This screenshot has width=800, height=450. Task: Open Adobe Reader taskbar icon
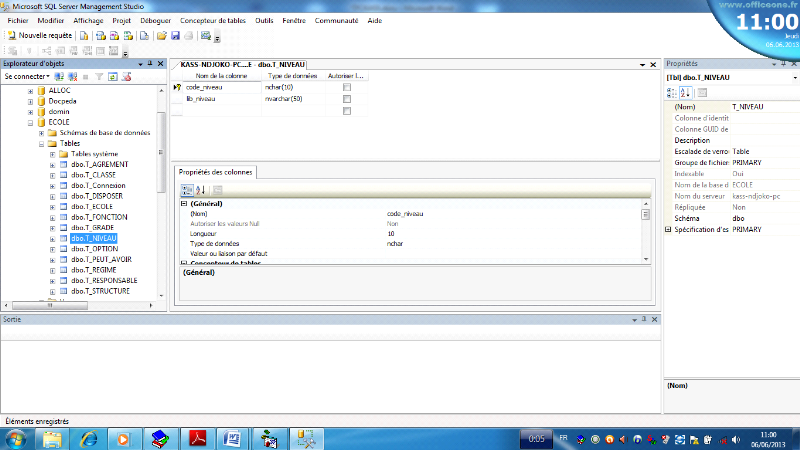click(198, 439)
